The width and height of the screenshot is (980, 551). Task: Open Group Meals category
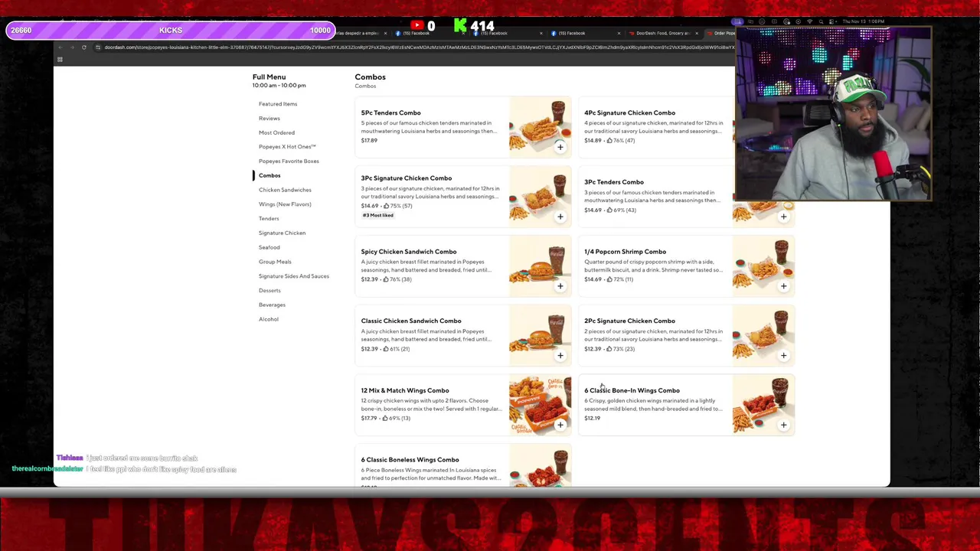tap(275, 262)
